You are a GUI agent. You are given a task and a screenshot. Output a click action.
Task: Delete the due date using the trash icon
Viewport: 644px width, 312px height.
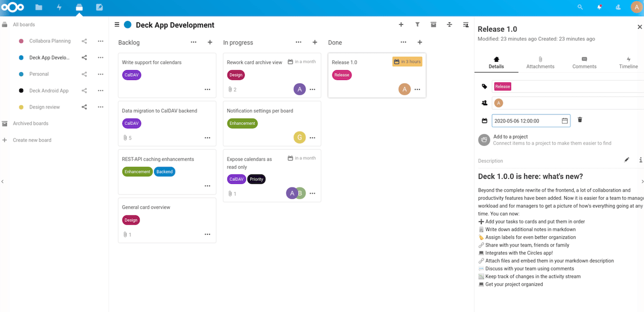click(x=580, y=119)
